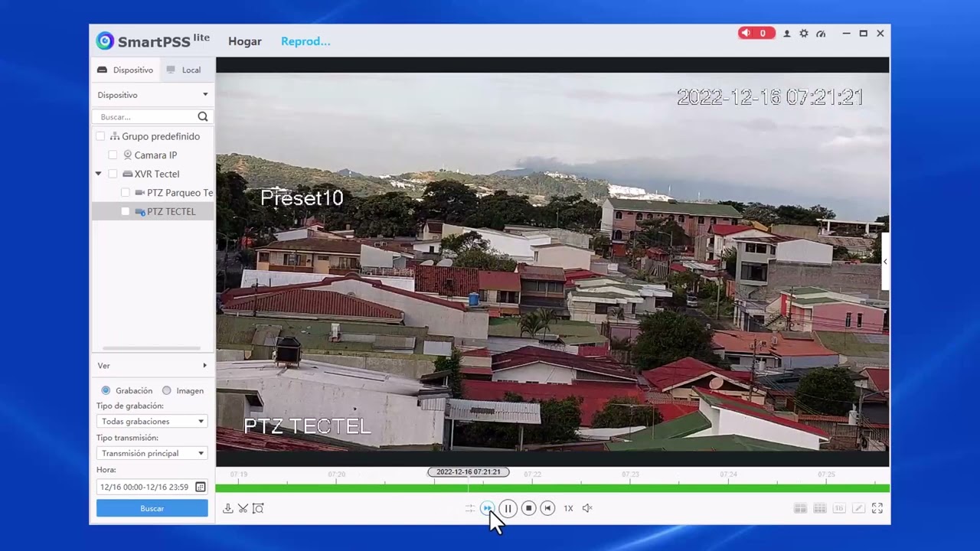Click the smart search region icon
The image size is (980, 551).
258,508
